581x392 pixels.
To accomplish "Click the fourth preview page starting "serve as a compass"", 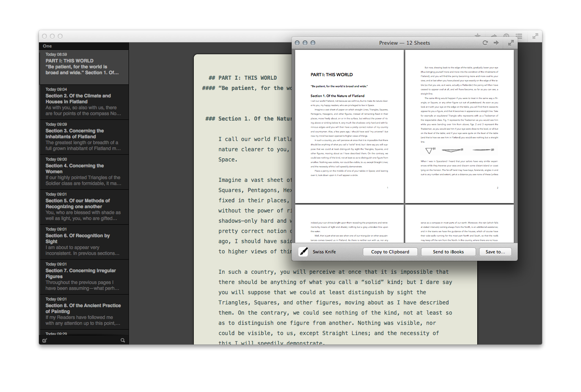I will pyautogui.click(x=460, y=223).
